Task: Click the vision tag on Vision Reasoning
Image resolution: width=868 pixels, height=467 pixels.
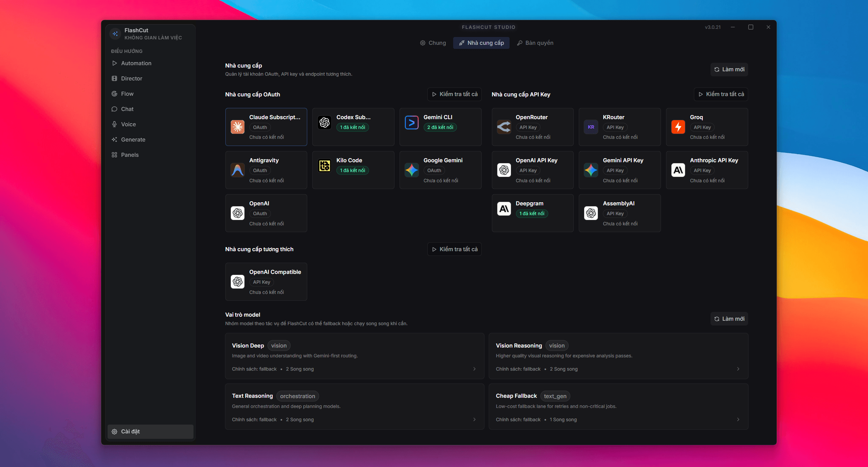Action: point(557,345)
